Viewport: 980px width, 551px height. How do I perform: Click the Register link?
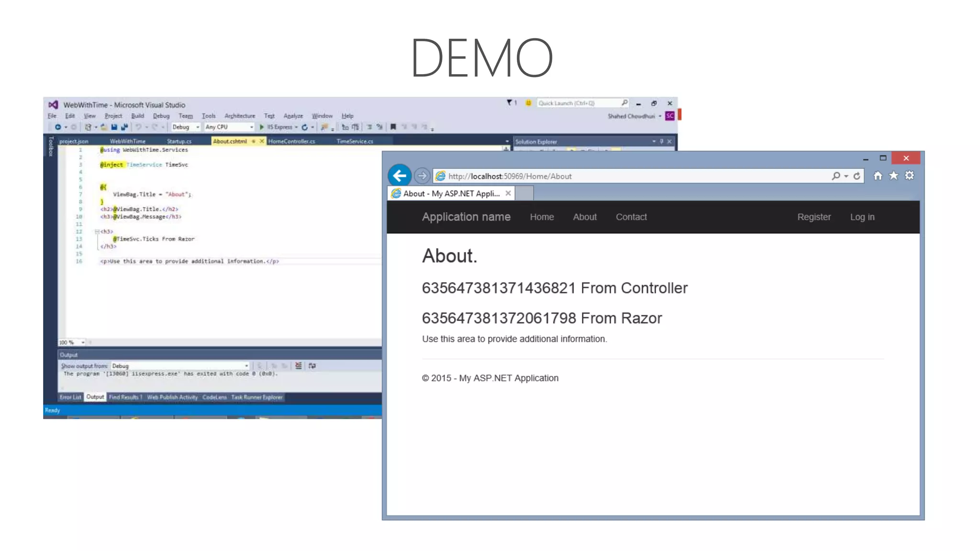(813, 217)
